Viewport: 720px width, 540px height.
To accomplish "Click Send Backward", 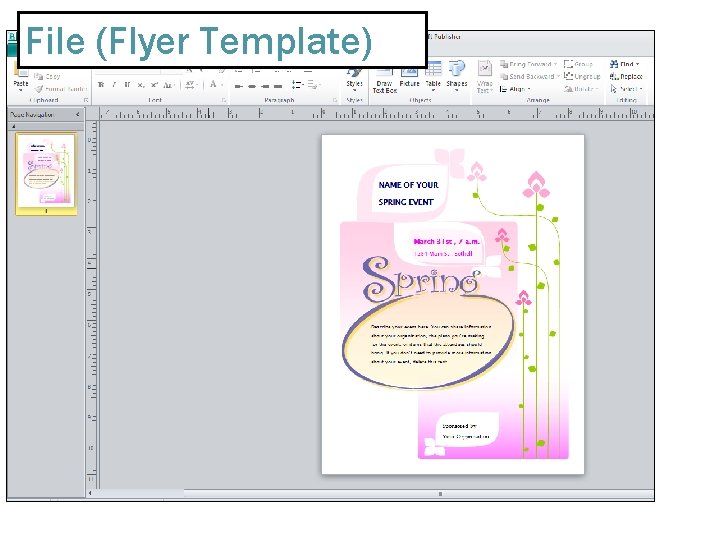I will [x=530, y=77].
